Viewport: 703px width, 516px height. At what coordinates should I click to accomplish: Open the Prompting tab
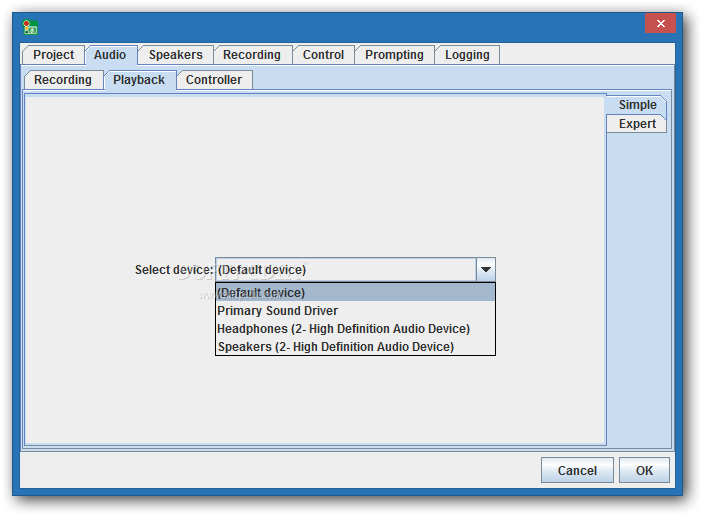pos(394,55)
